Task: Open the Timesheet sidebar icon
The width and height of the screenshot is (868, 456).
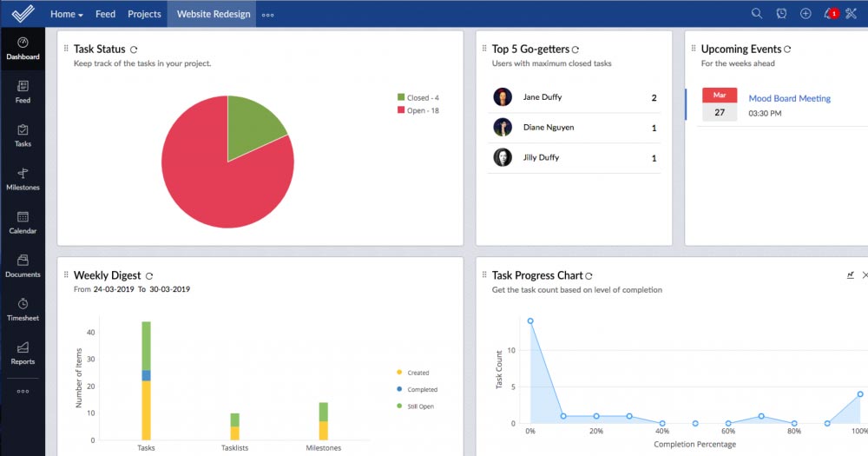Action: [x=23, y=309]
